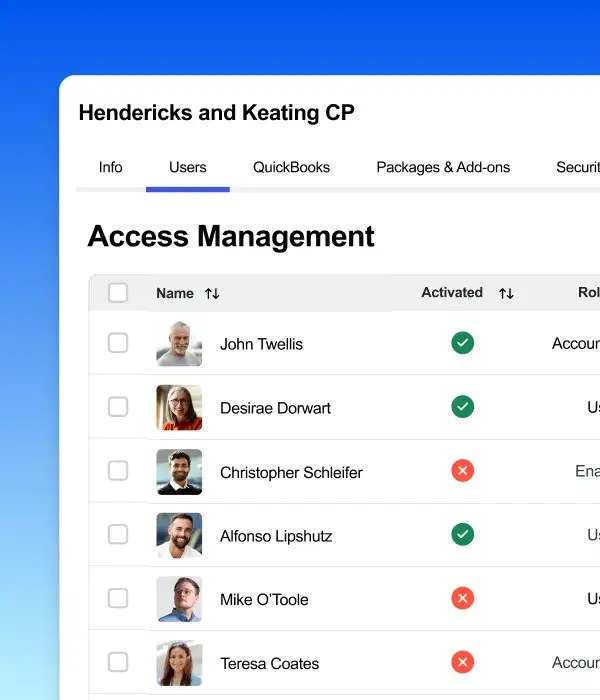
Task: Click Teresa Coates avatar image
Action: (179, 663)
